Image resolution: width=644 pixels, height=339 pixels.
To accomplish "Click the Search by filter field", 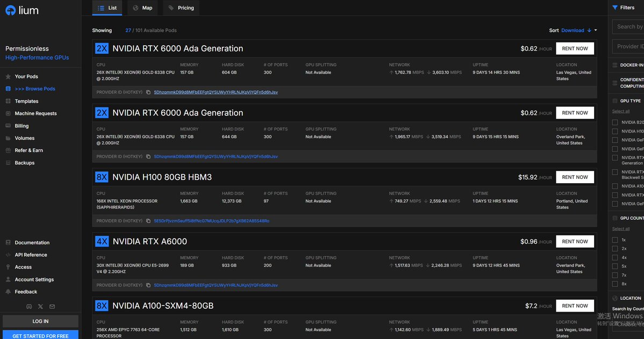I will [x=628, y=27].
